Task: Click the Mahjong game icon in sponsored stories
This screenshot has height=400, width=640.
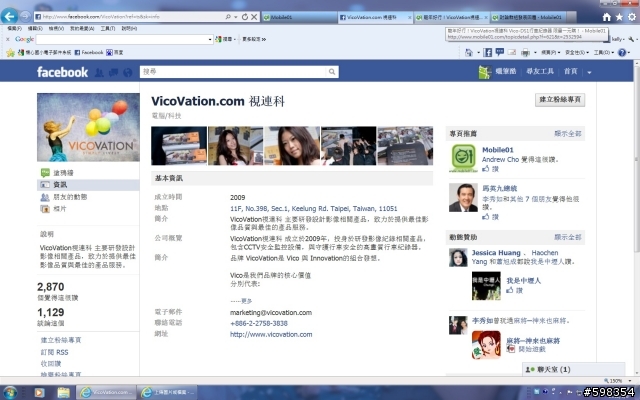Action: [486, 344]
